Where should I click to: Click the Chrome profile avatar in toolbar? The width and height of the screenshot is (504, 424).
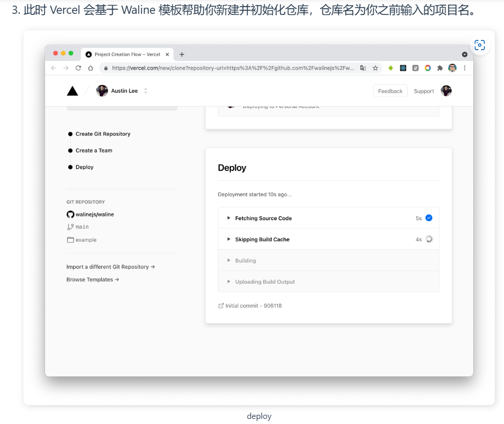(452, 68)
